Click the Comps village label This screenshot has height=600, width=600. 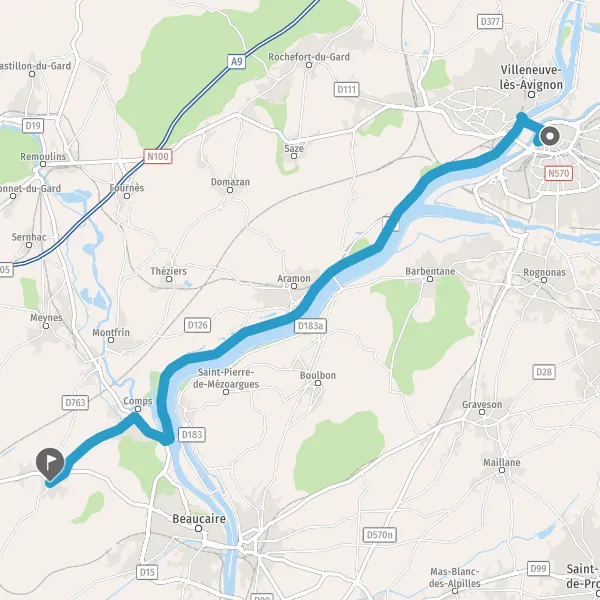pos(138,401)
